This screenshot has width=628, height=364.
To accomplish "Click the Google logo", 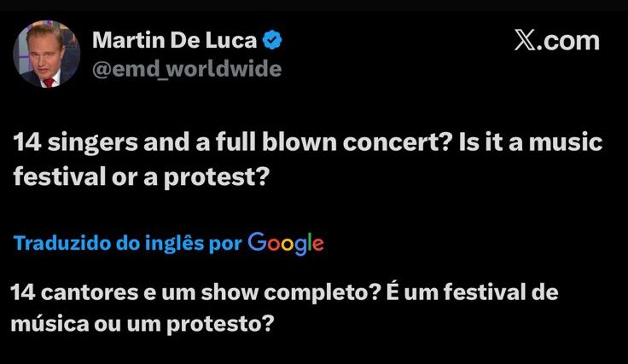I will [x=286, y=243].
